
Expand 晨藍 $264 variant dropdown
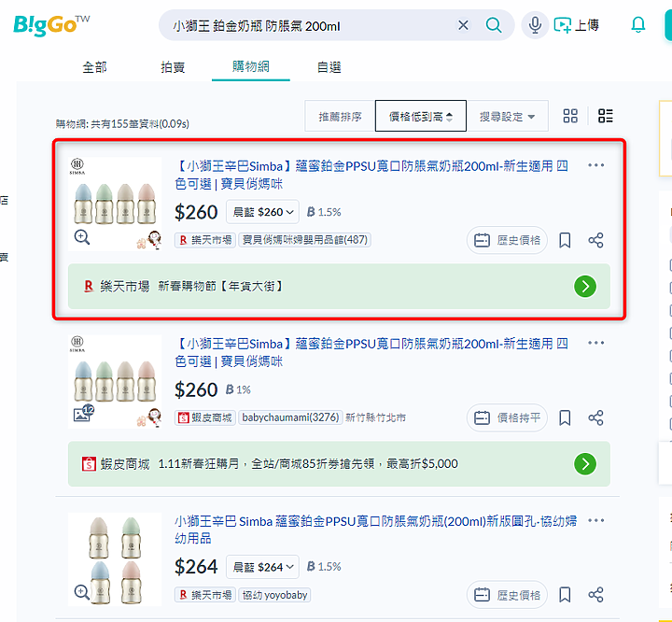pyautogui.click(x=262, y=567)
